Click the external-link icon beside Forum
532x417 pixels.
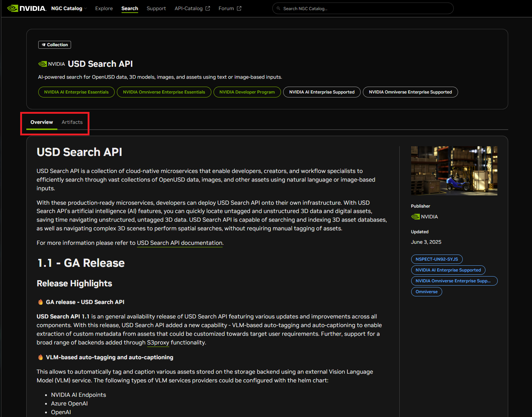(239, 8)
